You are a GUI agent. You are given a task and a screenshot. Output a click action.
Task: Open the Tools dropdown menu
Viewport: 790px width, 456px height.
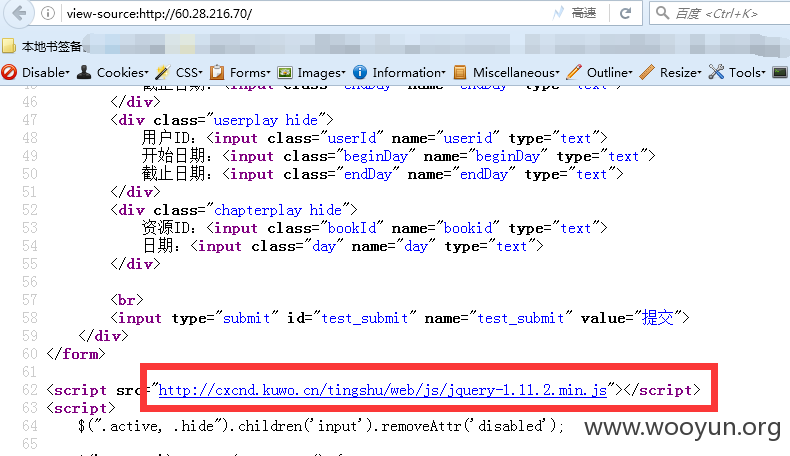(x=737, y=73)
